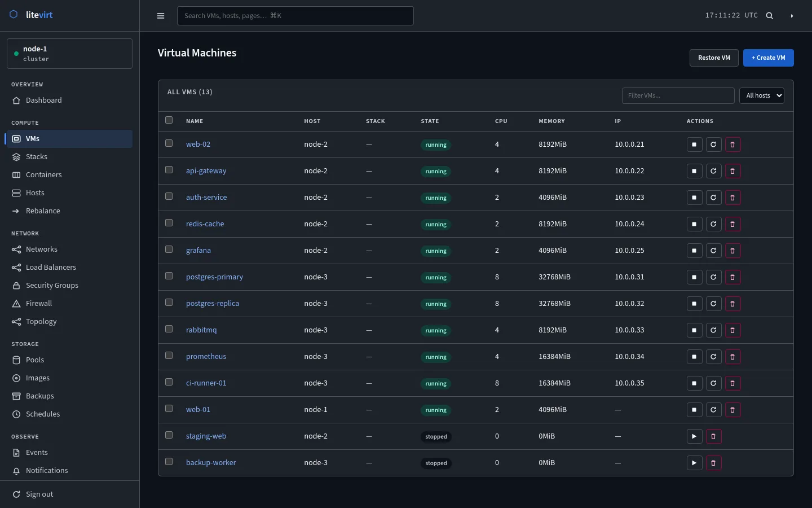This screenshot has height=508, width=812.
Task: Check the api-gateway row checkbox
Action: [169, 170]
